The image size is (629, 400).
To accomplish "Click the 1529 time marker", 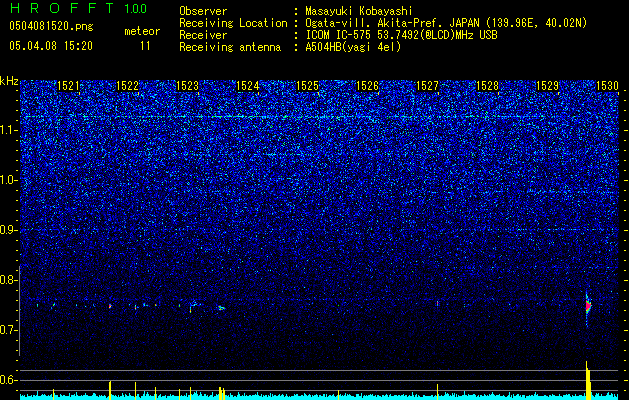I will click(x=548, y=86).
